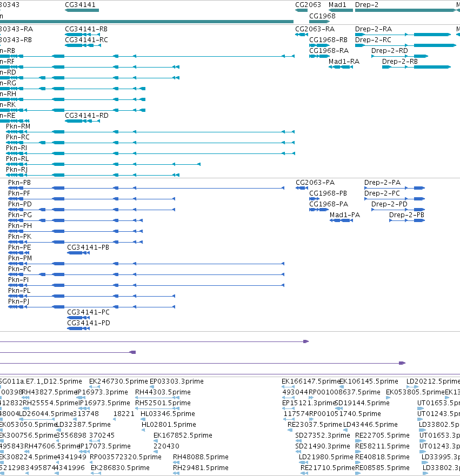Image resolution: width=460 pixels, height=476 pixels.
Task: Click EST HL03346.5prime
Action: coord(168,414)
